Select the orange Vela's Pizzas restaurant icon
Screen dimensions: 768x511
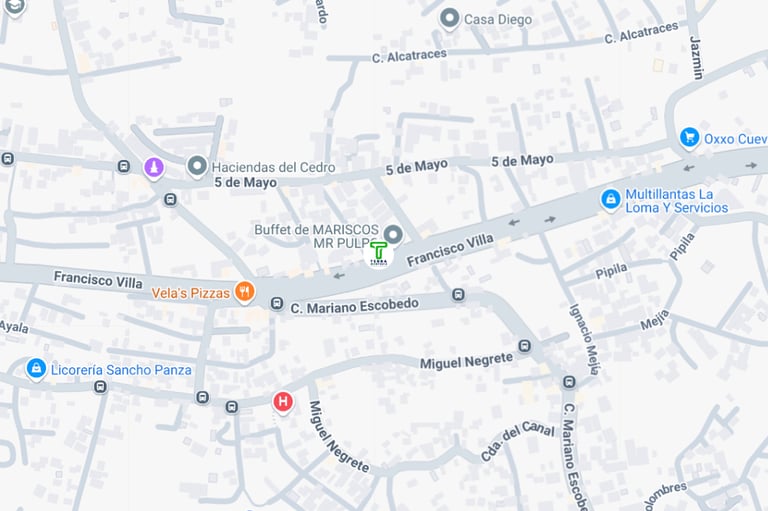click(244, 292)
